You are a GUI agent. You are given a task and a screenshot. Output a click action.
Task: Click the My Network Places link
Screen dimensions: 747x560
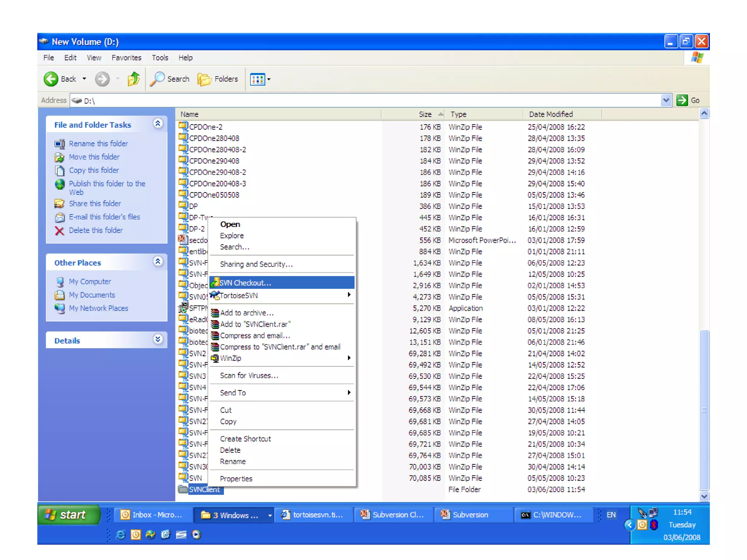point(98,308)
